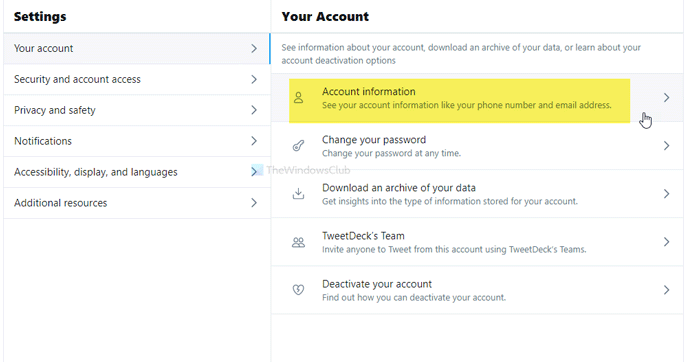
Task: Open chevron at right of Download an archive
Action: 667,194
